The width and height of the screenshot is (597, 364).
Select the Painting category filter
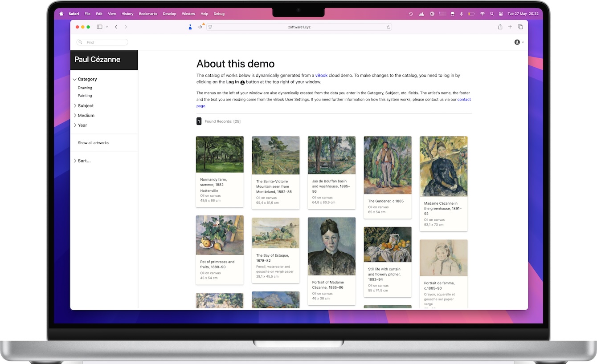(x=85, y=95)
